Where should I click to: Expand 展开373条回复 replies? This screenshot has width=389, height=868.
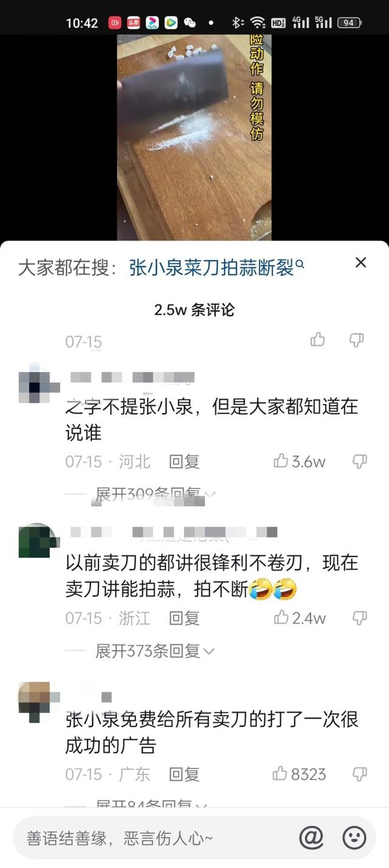[x=155, y=651]
